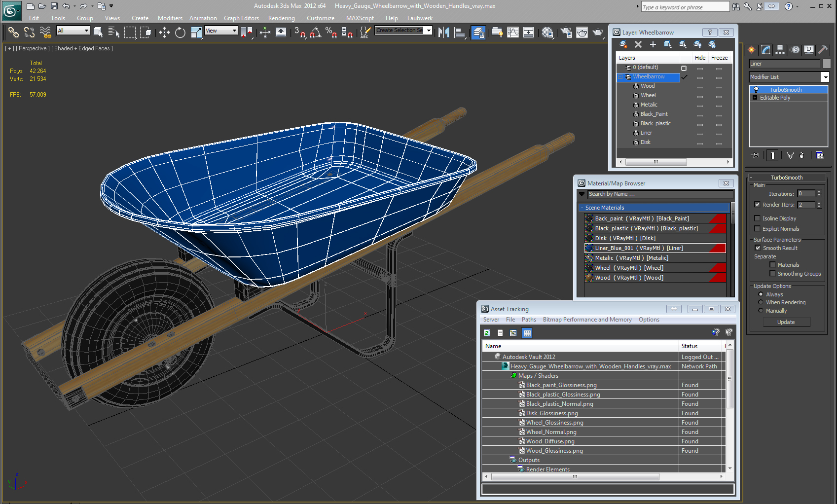Open the Curve Editor icon

[513, 33]
